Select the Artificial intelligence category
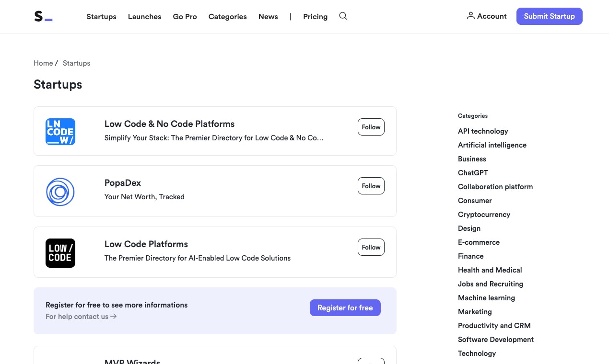Image resolution: width=609 pixels, height=364 pixels. [492, 145]
